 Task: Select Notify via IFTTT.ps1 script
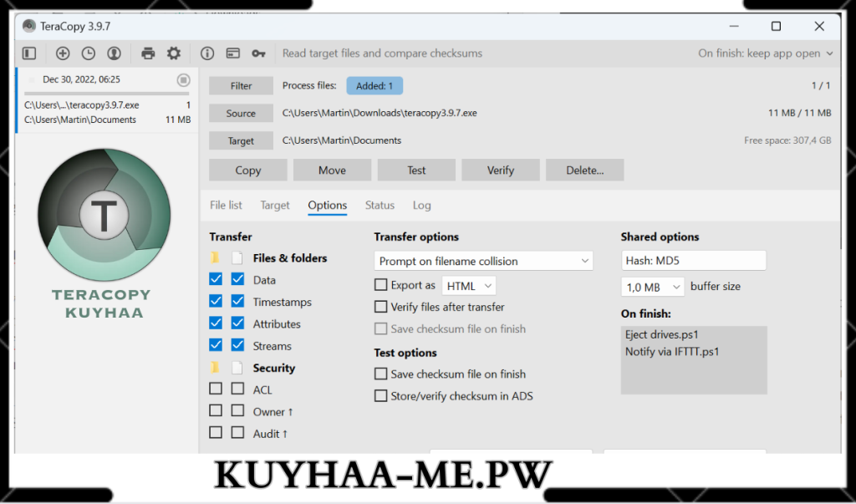(x=672, y=352)
